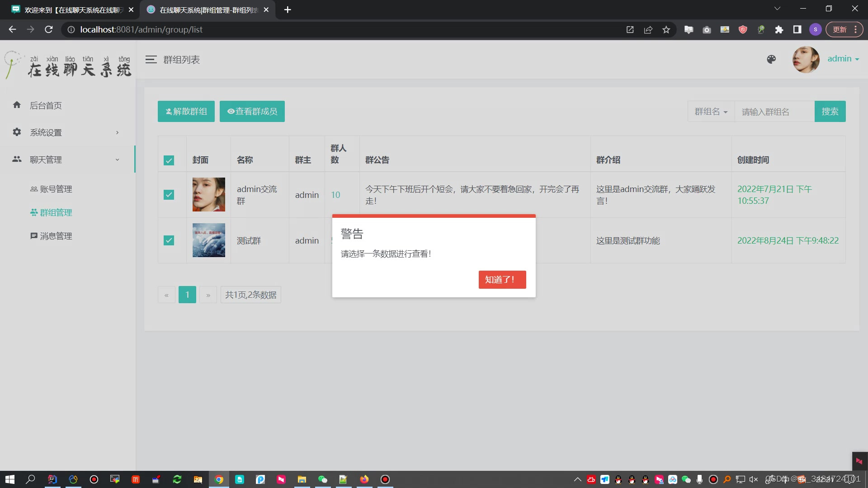Screen dimensions: 868x488
Task: Select the 系统设置 gear icon
Action: [17, 132]
